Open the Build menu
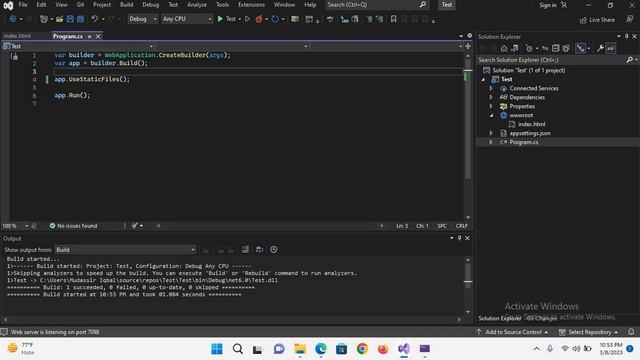The height and width of the screenshot is (360, 640). [x=127, y=4]
